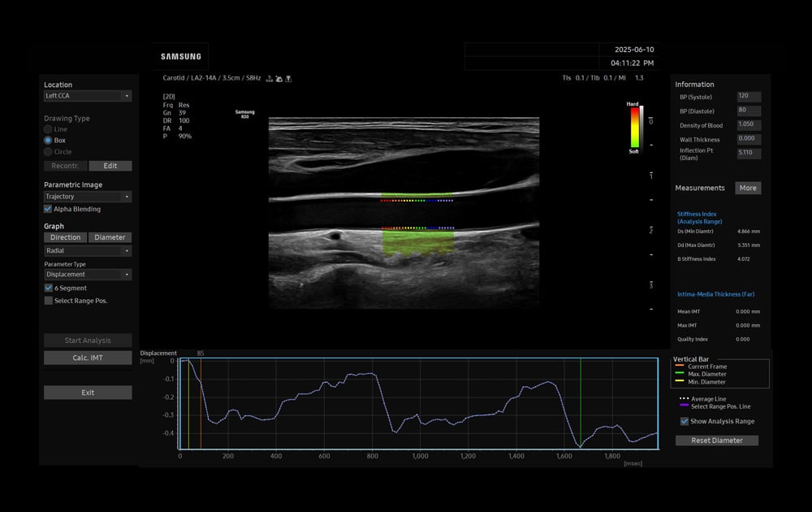
Task: Open the Parameter Type Displacement dropdown
Action: pos(87,274)
